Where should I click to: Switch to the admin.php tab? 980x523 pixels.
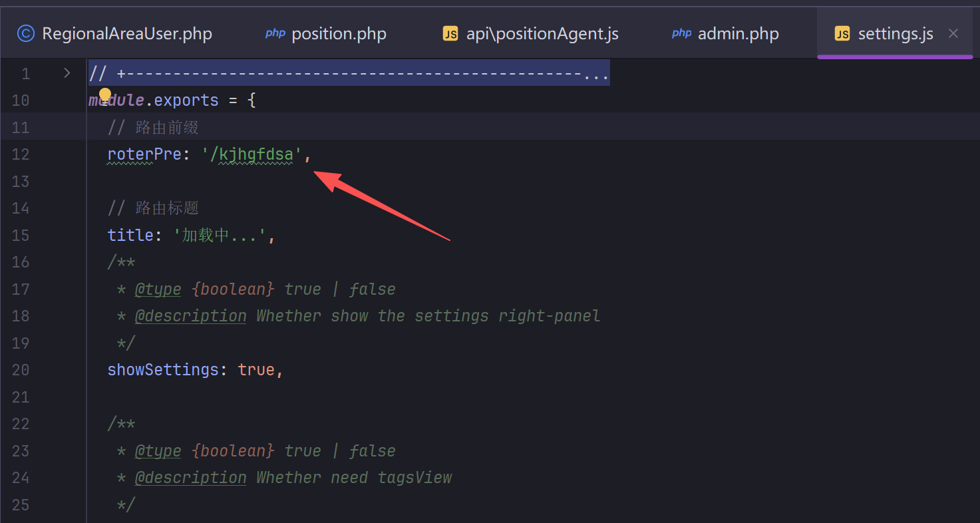[738, 33]
